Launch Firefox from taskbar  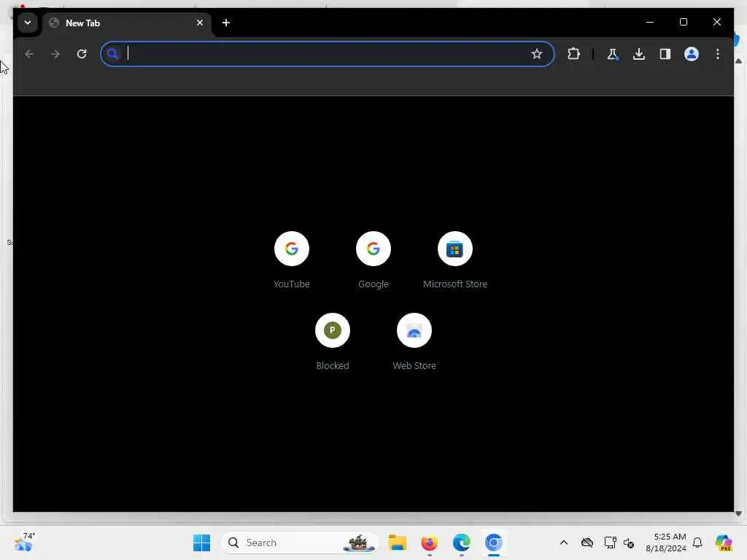[x=429, y=542]
